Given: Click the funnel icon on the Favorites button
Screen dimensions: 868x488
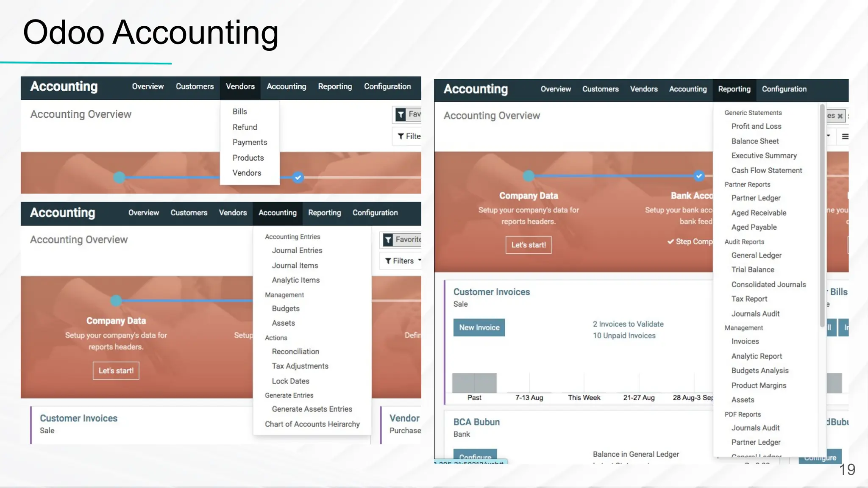Looking at the screenshot, I should [x=388, y=240].
